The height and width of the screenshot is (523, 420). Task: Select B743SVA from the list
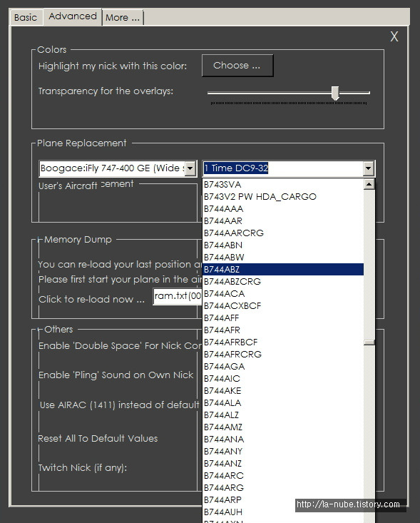click(x=282, y=185)
